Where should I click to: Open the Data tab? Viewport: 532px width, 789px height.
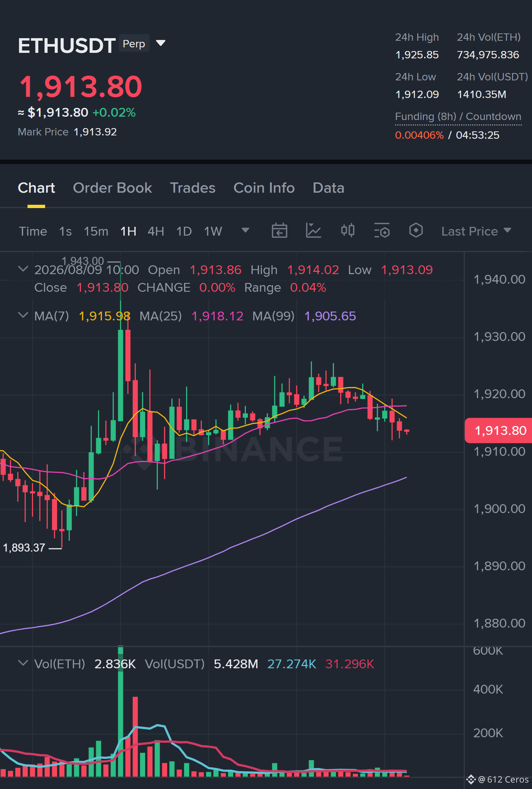(328, 188)
